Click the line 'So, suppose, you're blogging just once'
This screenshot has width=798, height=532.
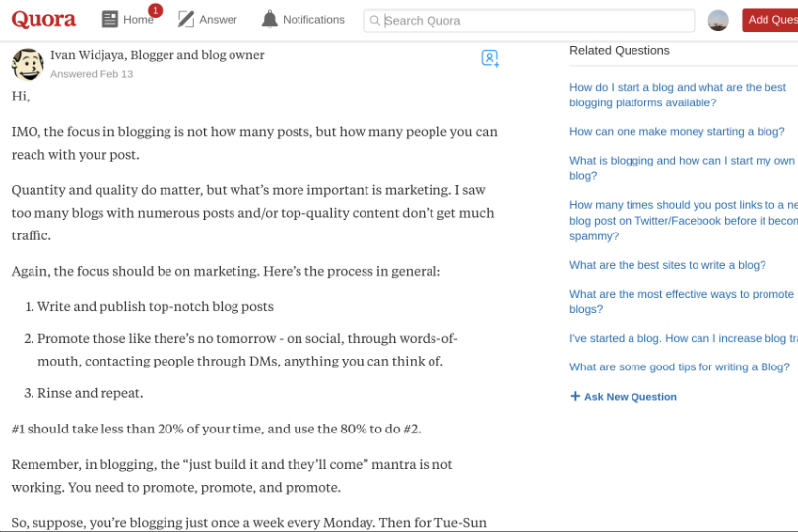(x=249, y=523)
